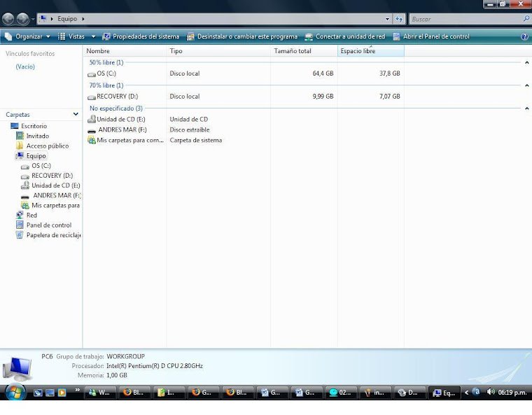The width and height of the screenshot is (532, 415).
Task: Sort by the Nombre column header
Action: tap(125, 51)
